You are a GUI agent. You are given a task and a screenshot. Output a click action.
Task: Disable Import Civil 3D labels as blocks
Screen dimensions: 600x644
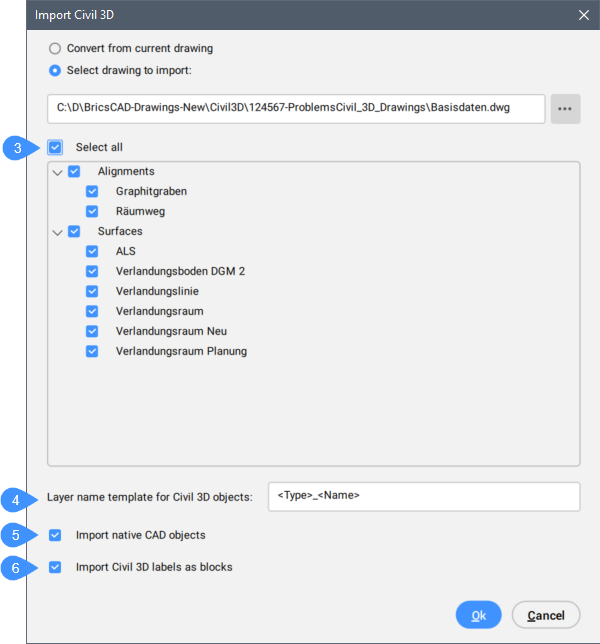56,567
